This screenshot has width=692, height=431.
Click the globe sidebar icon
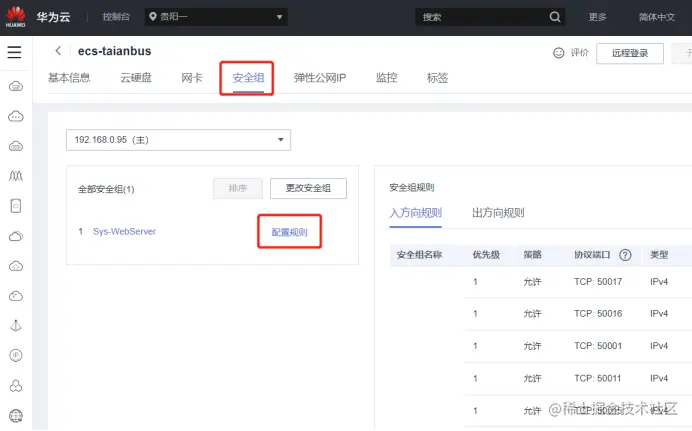pos(16,416)
